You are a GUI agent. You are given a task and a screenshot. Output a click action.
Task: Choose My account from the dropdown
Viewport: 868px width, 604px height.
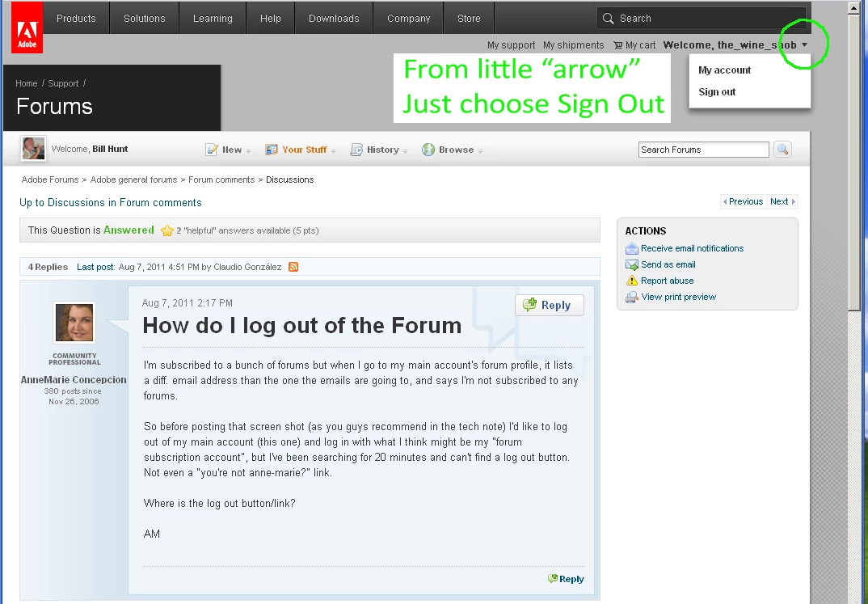point(725,70)
